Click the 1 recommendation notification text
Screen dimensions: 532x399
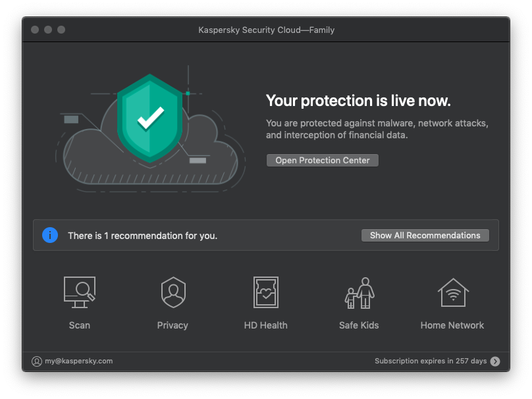pos(142,235)
